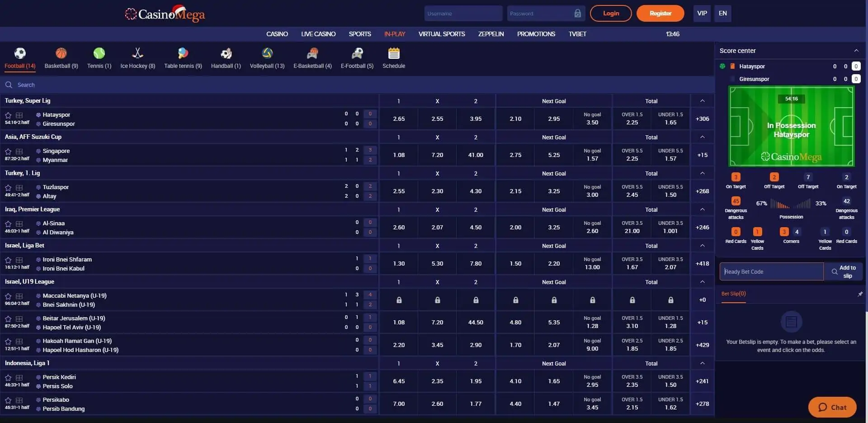Collapse the Turkey Super Lig section
Image resolution: width=868 pixels, height=423 pixels.
coord(702,101)
